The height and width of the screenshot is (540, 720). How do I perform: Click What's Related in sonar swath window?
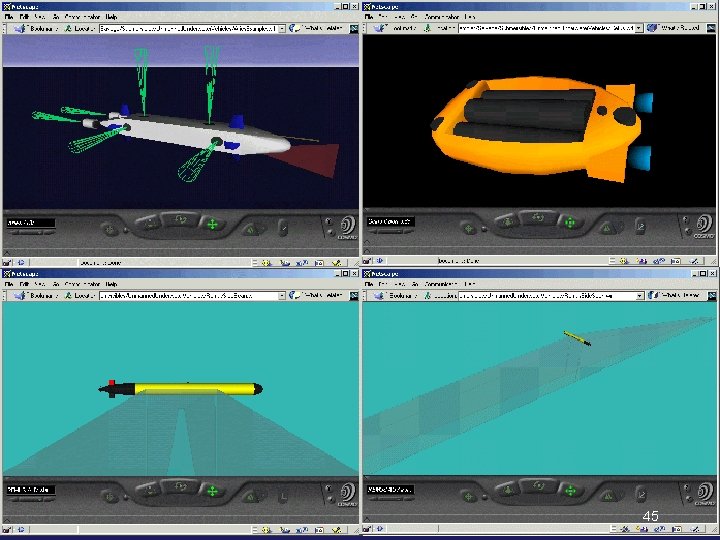[x=674, y=295]
